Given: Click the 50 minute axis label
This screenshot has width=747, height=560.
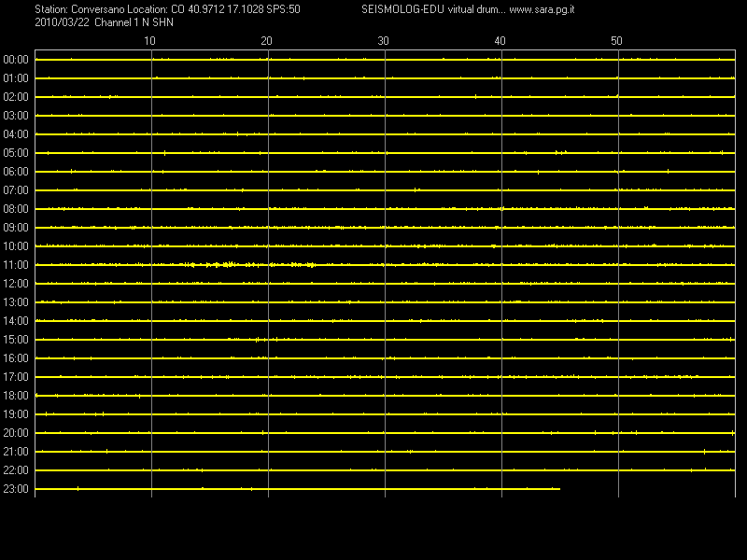Looking at the screenshot, I should pos(616,41).
